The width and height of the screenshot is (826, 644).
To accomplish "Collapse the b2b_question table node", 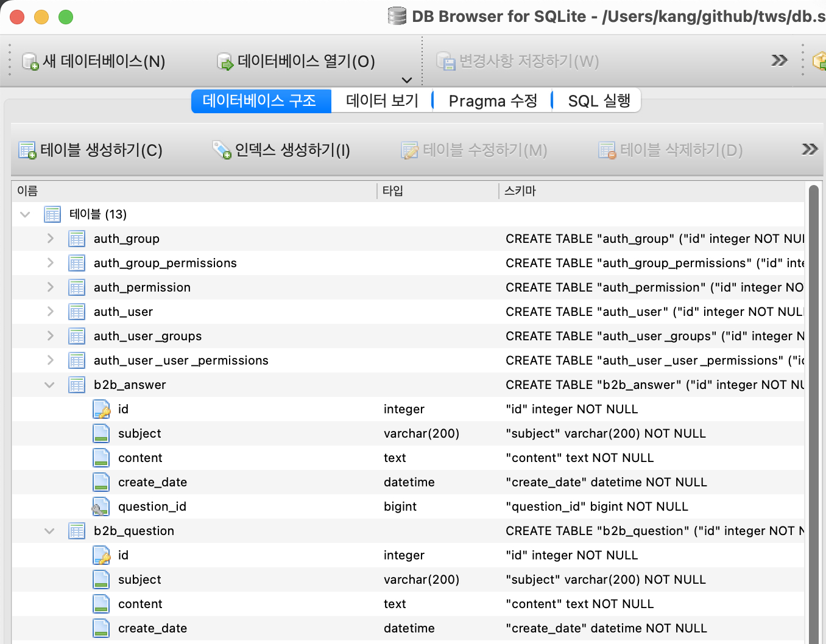I will [x=49, y=531].
